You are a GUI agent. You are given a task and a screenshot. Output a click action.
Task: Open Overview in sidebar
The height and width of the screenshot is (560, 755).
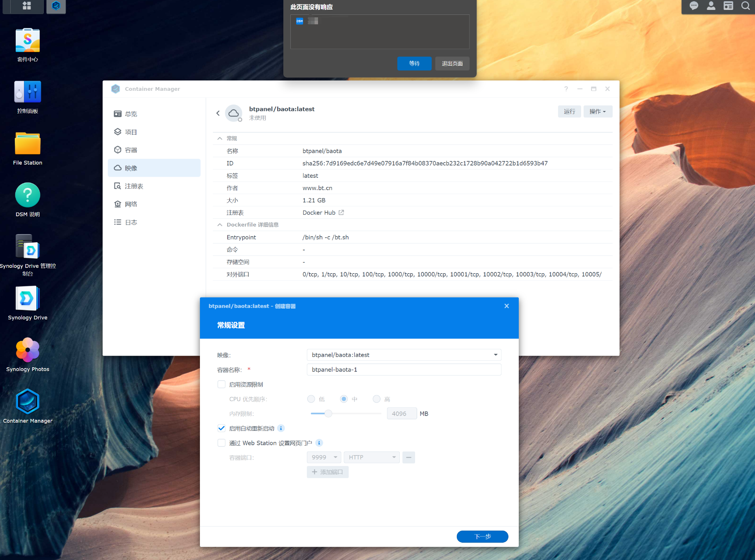[x=154, y=114]
